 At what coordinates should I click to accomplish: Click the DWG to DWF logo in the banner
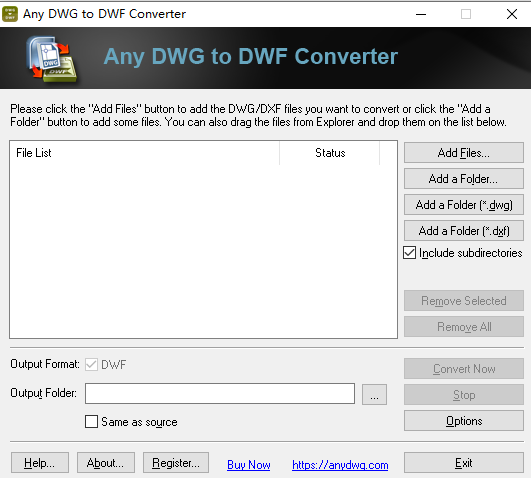point(52,59)
